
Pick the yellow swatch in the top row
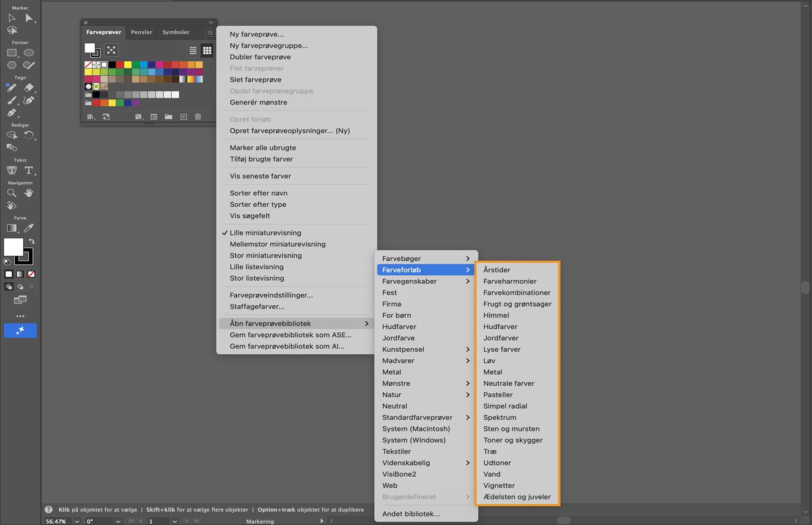pyautogui.click(x=128, y=65)
